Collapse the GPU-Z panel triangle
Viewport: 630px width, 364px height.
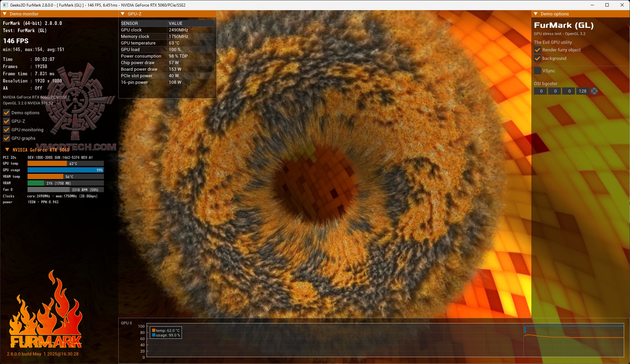pyautogui.click(x=123, y=14)
